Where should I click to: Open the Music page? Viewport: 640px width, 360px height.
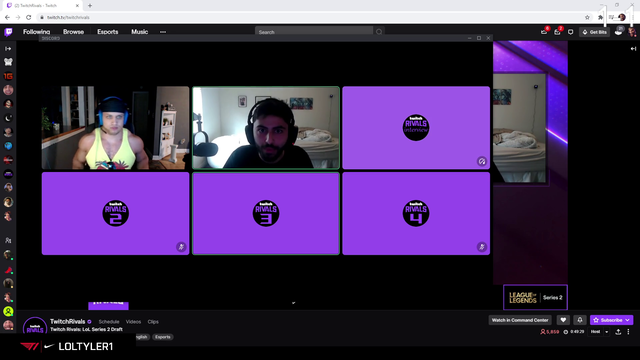[x=139, y=32]
